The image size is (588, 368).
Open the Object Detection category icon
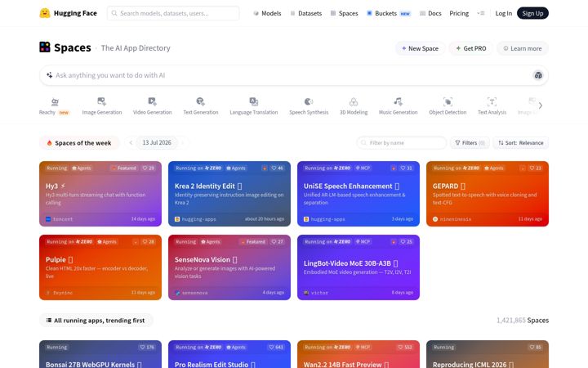[x=448, y=101]
